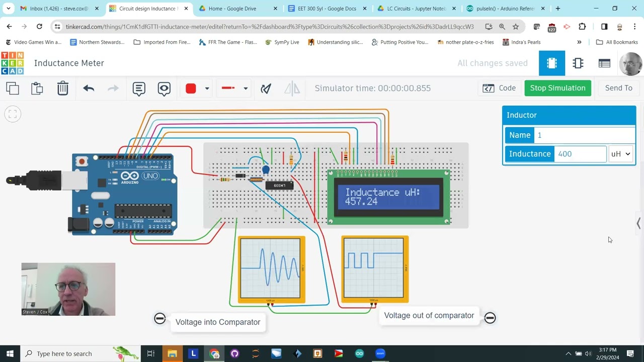
Task: Collapse the 'Voltage out of comparator' note
Action: point(490,318)
